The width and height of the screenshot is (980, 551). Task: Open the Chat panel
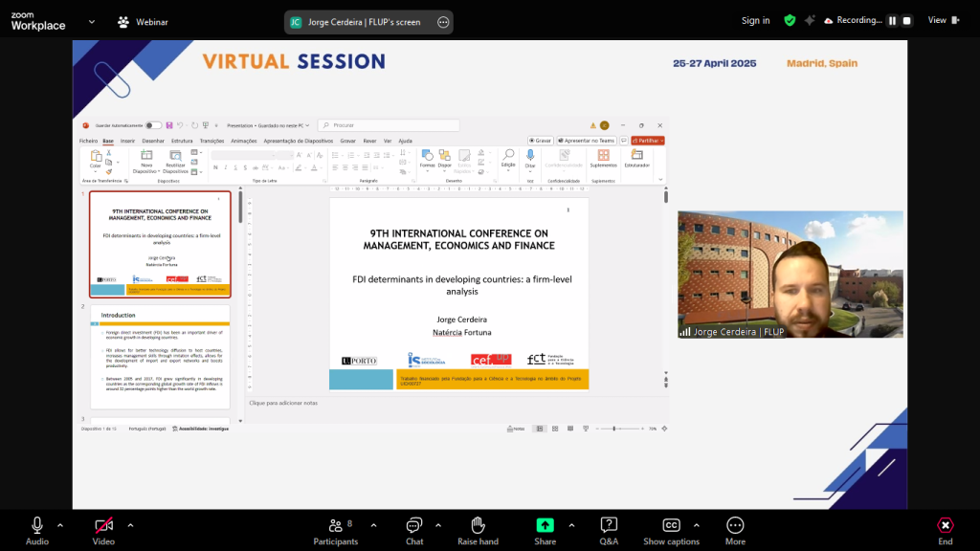tap(414, 525)
